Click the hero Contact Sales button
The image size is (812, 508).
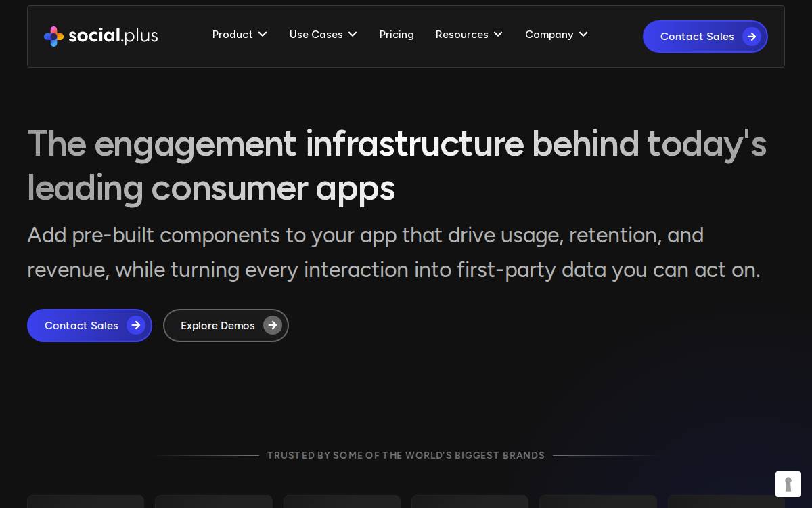[x=89, y=325]
